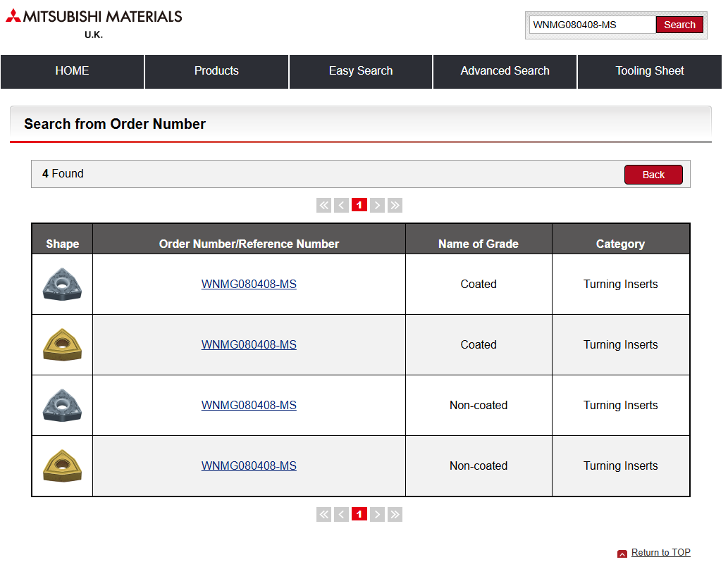Click the red Search button
The image size is (728, 581).
coord(679,25)
